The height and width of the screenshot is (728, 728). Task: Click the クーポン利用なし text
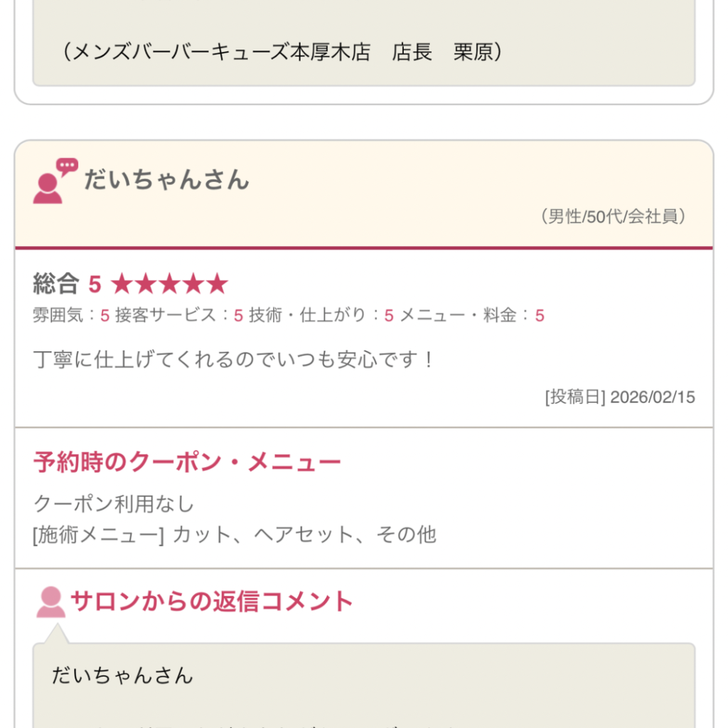[114, 504]
